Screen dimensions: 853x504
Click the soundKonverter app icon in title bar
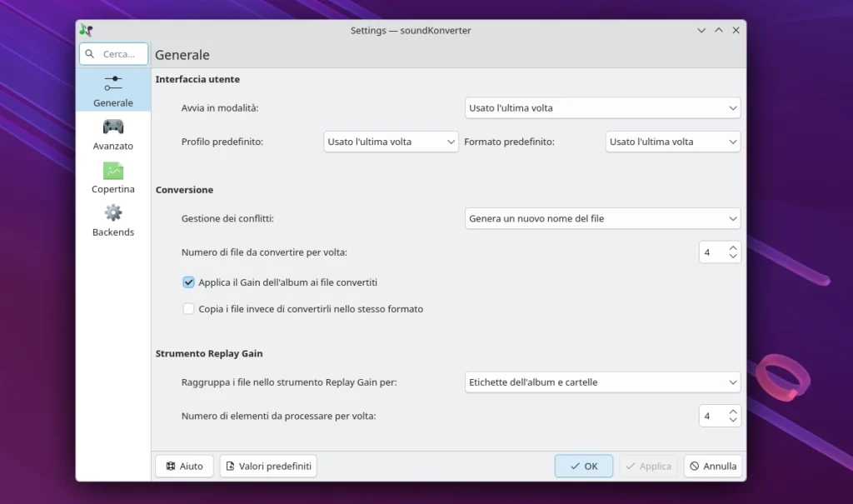pos(86,30)
